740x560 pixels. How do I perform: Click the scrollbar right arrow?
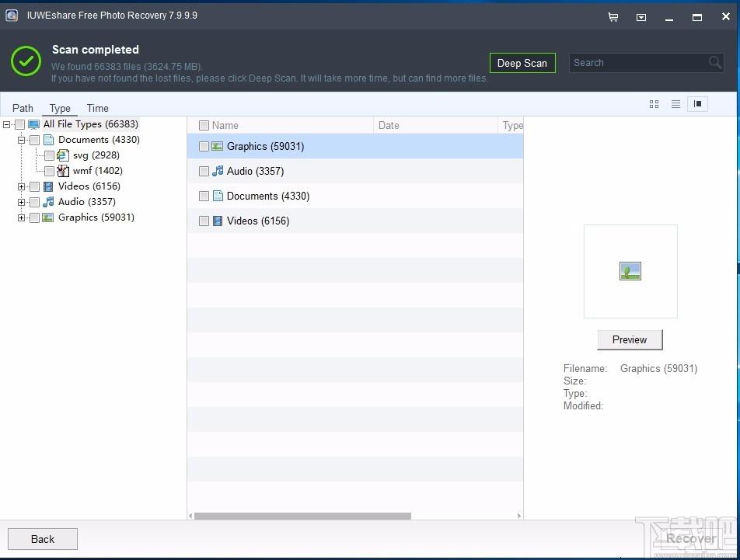(518, 517)
